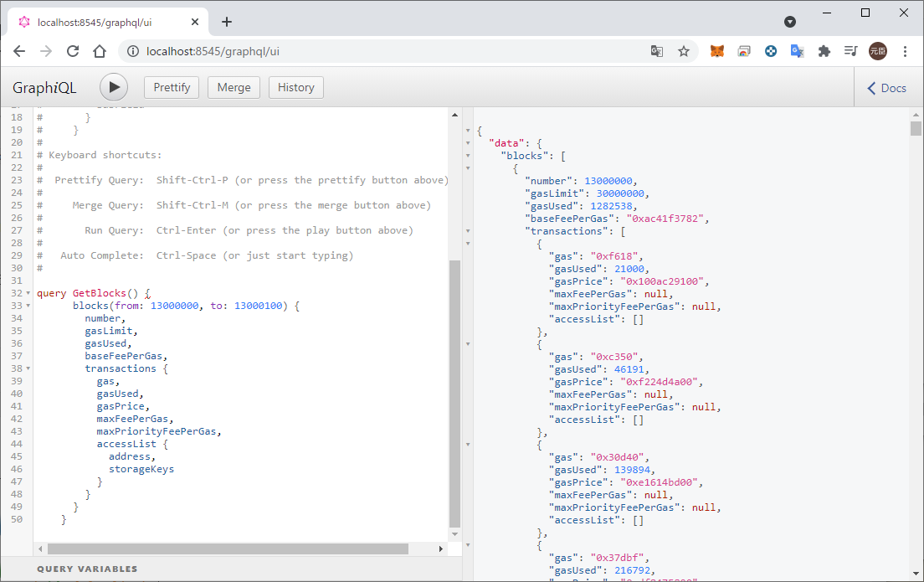
Task: Click the GraphiQL title logo
Action: pyautogui.click(x=45, y=88)
